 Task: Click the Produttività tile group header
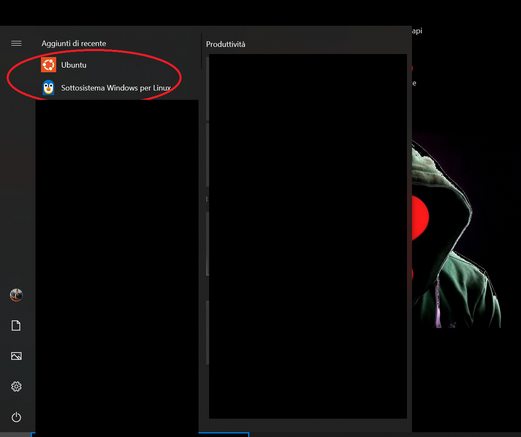tap(225, 44)
